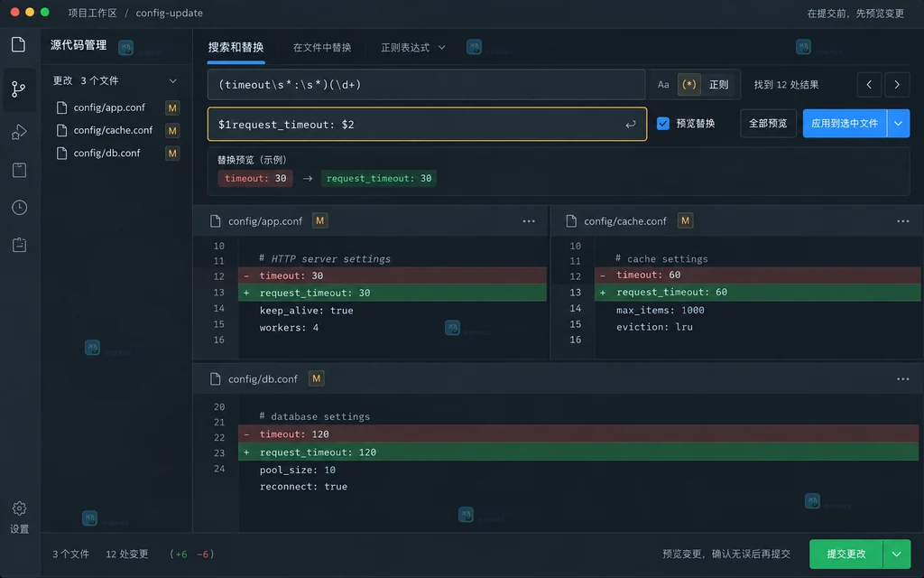The height and width of the screenshot is (578, 924).
Task: Switch to 在文件中替换 tab
Action: point(322,48)
